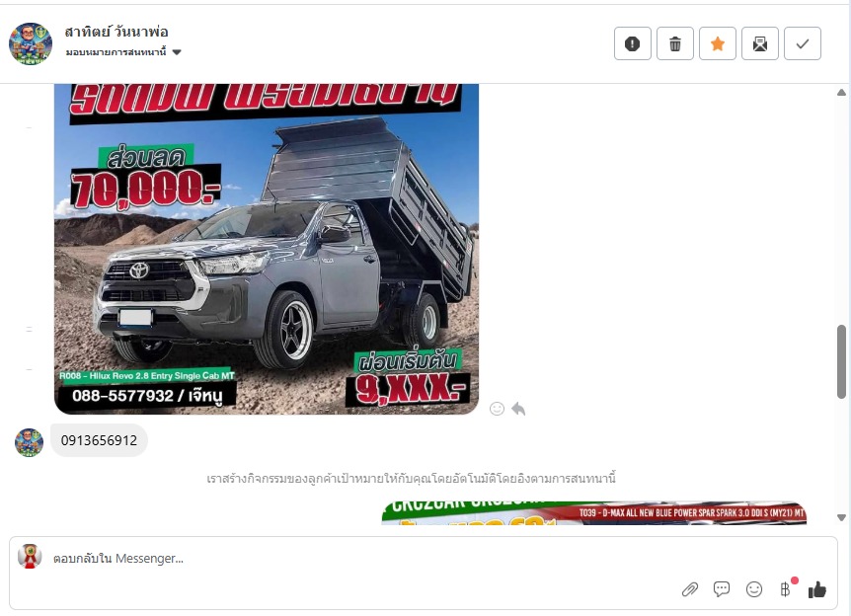Select the 0913656912 message bubble

click(x=99, y=440)
